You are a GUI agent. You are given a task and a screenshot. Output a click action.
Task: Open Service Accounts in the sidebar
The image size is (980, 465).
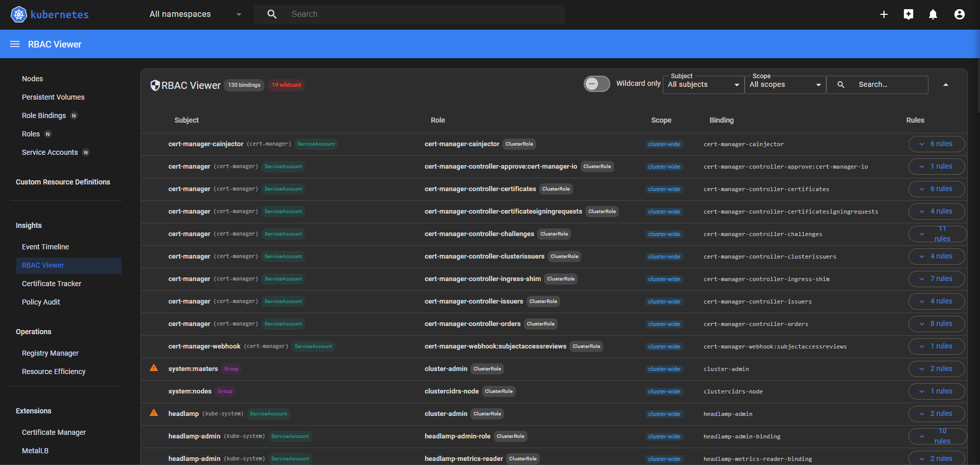(x=50, y=152)
